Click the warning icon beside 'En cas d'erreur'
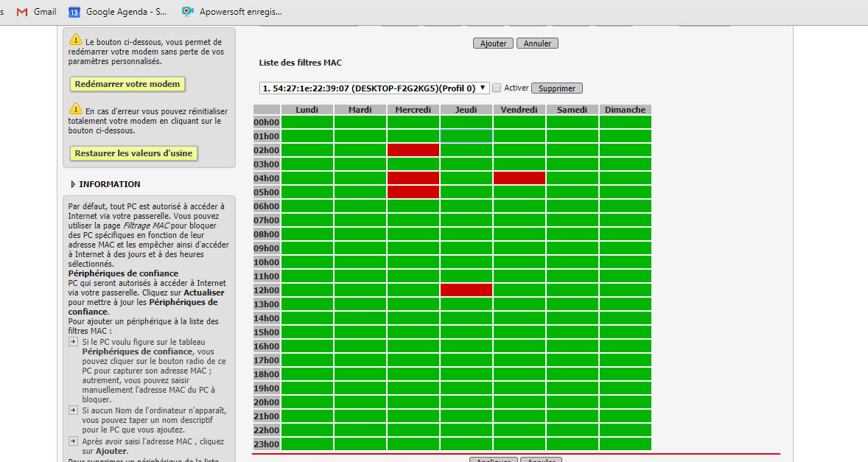The width and height of the screenshot is (868, 462). pyautogui.click(x=76, y=109)
